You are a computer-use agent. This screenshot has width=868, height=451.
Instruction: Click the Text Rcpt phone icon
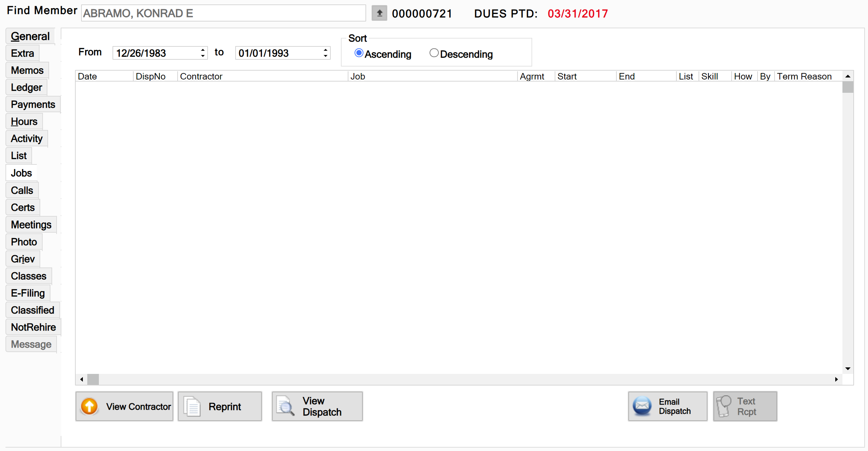tap(723, 406)
